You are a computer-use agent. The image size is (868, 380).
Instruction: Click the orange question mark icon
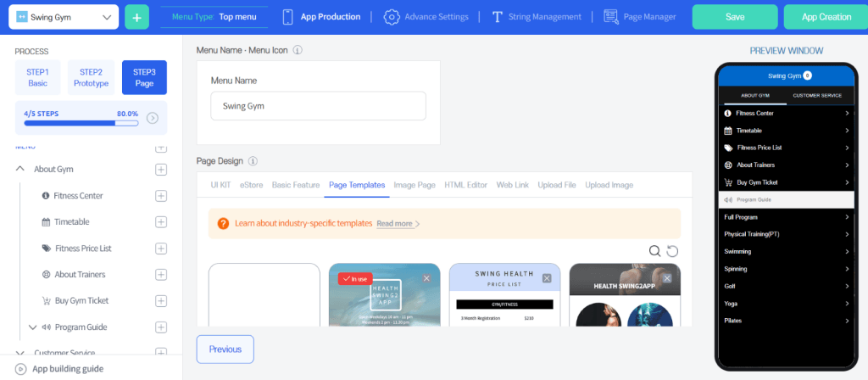pos(223,224)
